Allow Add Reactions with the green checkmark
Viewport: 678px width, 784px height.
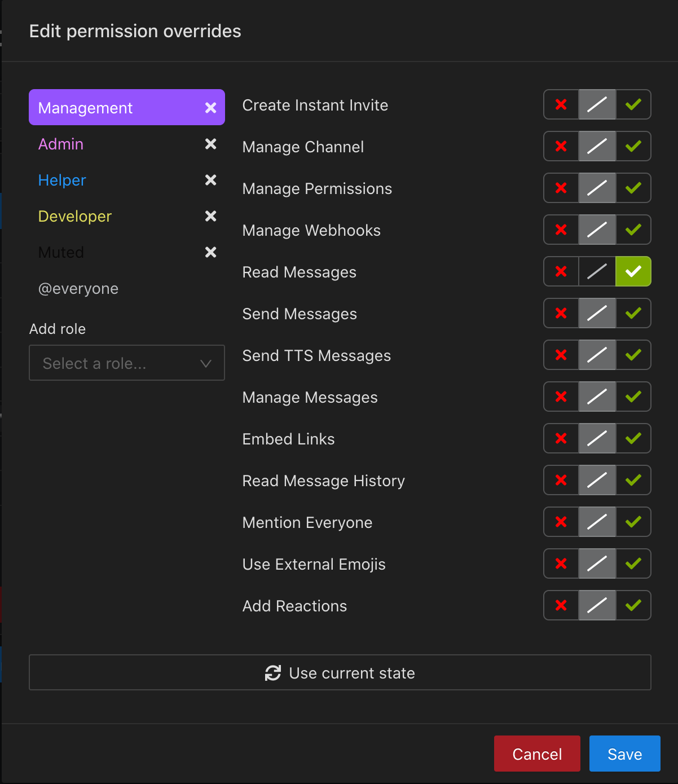click(x=633, y=605)
